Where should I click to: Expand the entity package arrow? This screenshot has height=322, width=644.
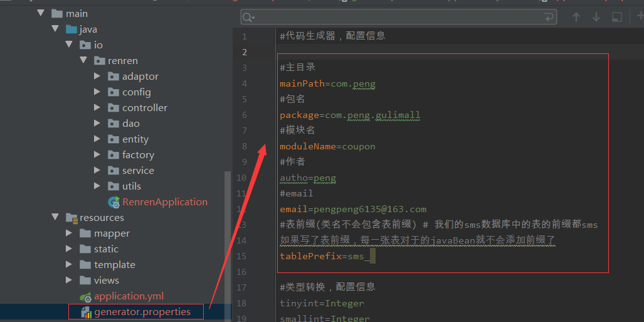click(x=97, y=139)
